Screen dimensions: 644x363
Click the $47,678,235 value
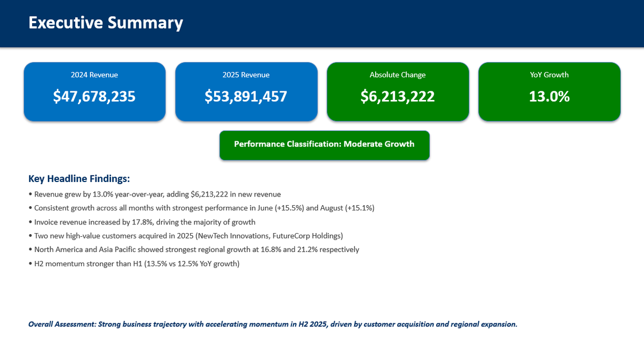click(x=94, y=97)
